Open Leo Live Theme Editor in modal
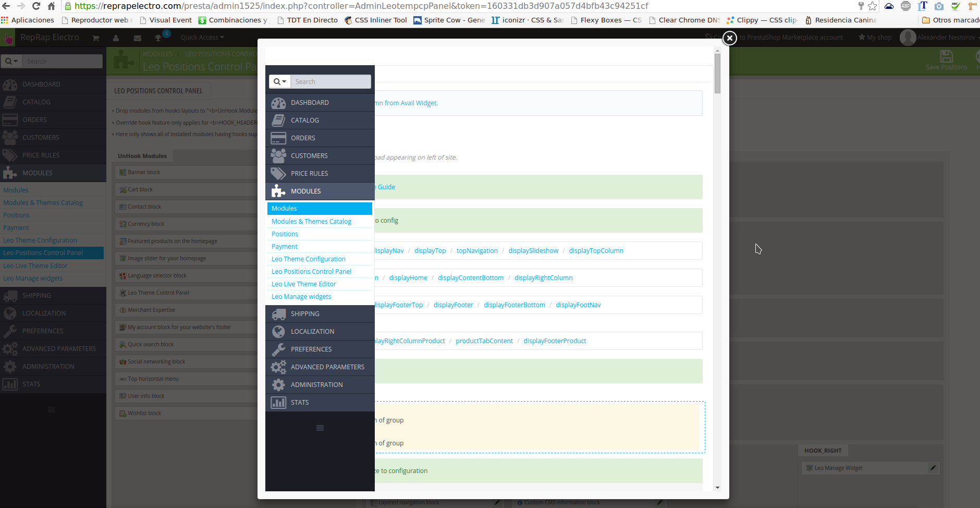The image size is (980, 508). coord(304,284)
